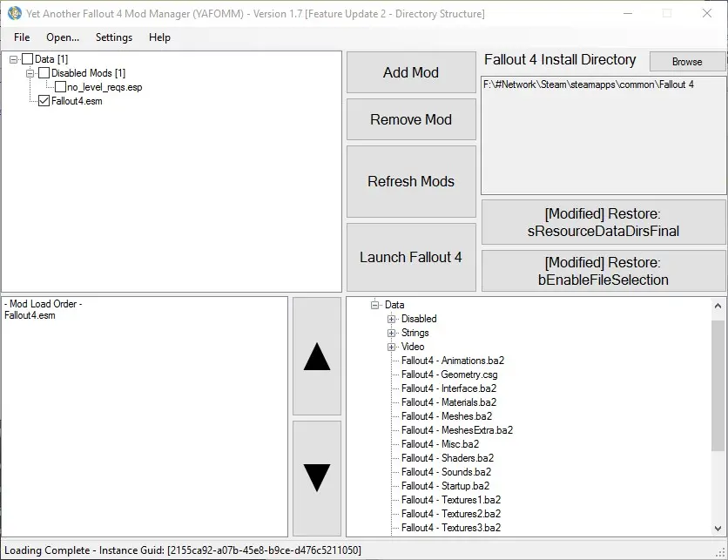This screenshot has height=560, width=728.
Task: Restore bEnableFileSelection setting
Action: 603,271
